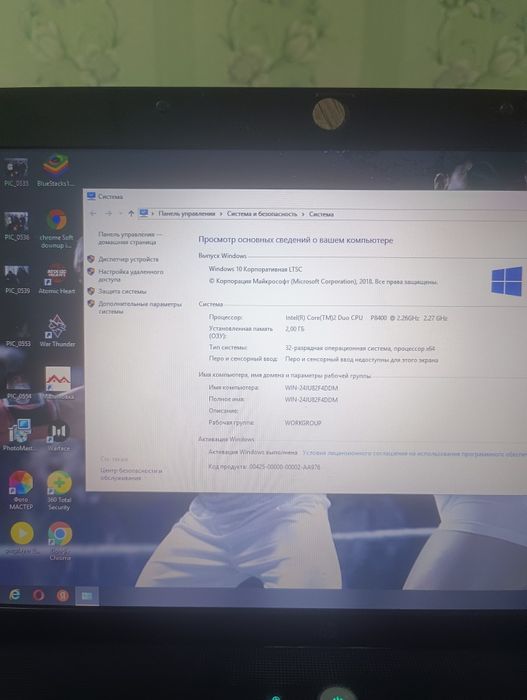Open Диспетчер устройств

pos(128,259)
